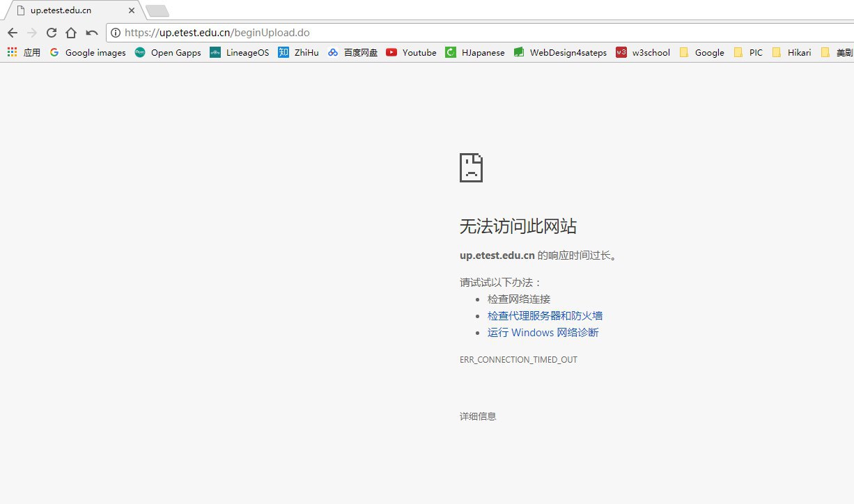854x504 pixels.
Task: Click the 运行 Windows 网络诊断 link
Action: point(543,332)
